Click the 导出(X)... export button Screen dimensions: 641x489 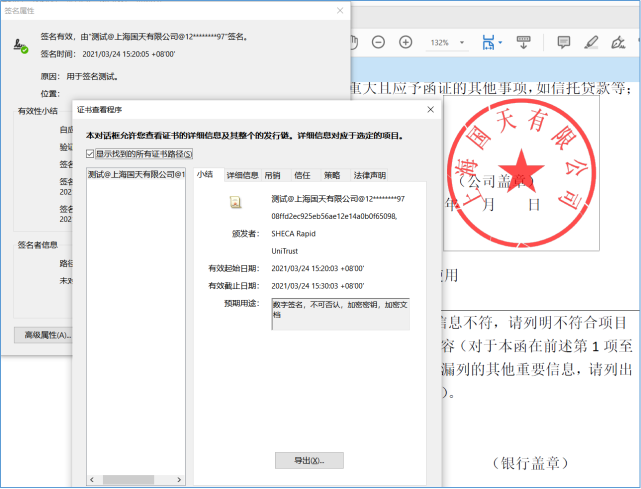309,460
